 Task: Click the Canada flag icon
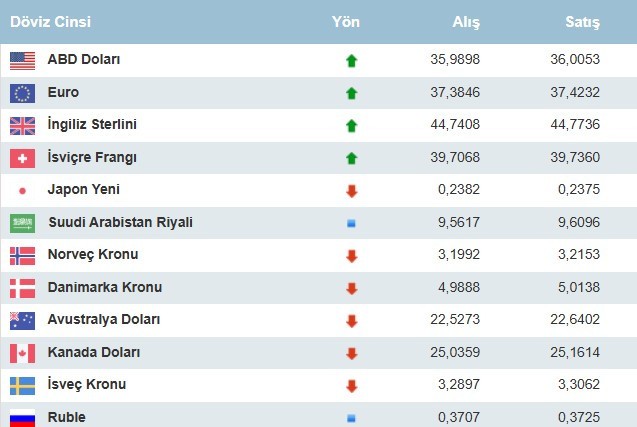(x=22, y=353)
